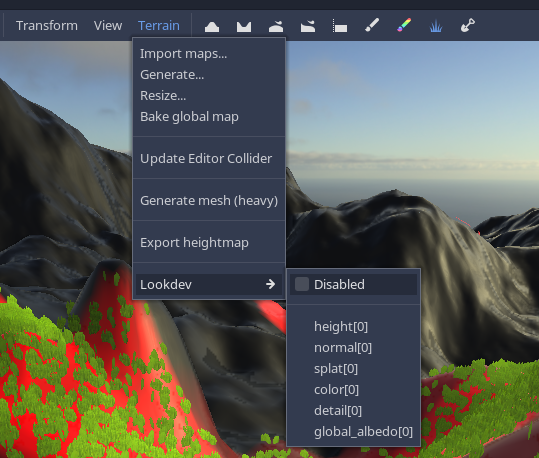Select the Flatten height terrain tool
Image resolution: width=539 pixels, height=458 pixels.
(340, 26)
